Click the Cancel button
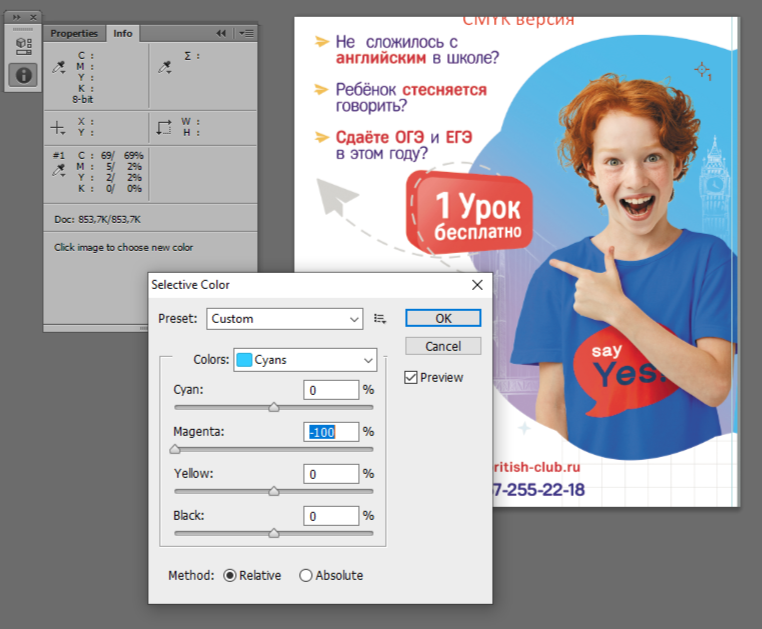The height and width of the screenshot is (629, 762). click(443, 346)
